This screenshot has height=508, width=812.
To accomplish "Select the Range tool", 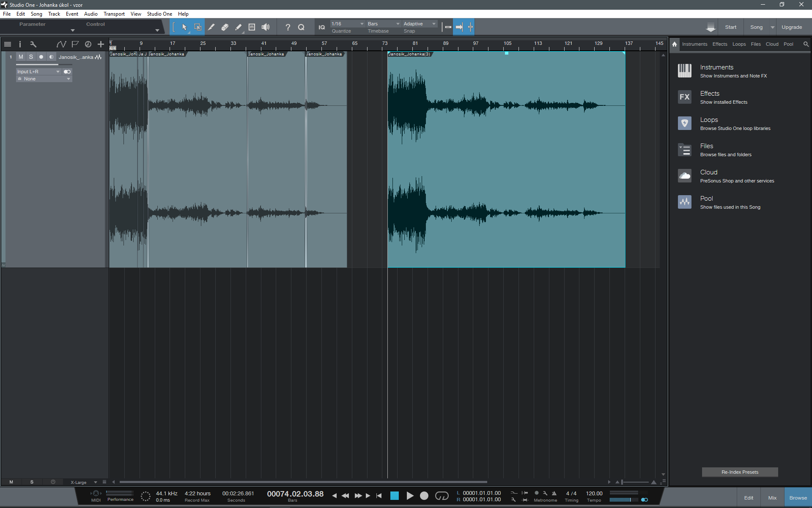I will [198, 27].
